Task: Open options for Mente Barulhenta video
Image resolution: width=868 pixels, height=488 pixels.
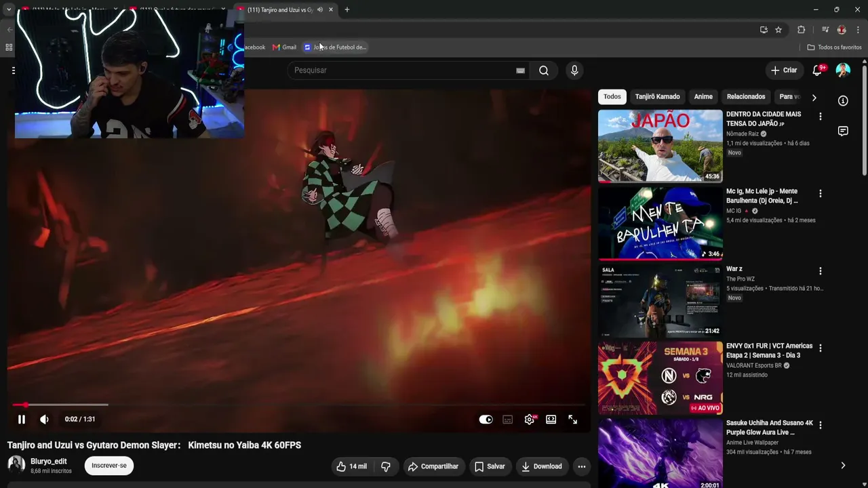Action: coord(821,194)
